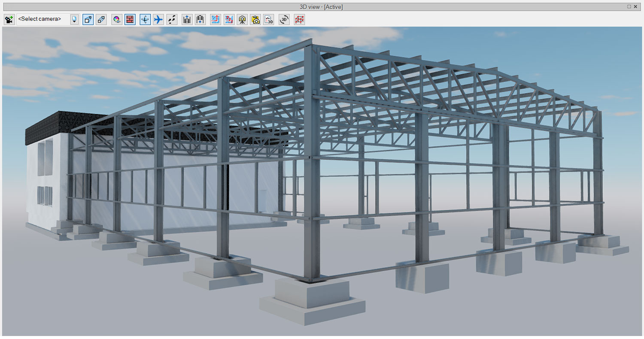
Task: Click the camera on tripod icon
Action: 243,19
